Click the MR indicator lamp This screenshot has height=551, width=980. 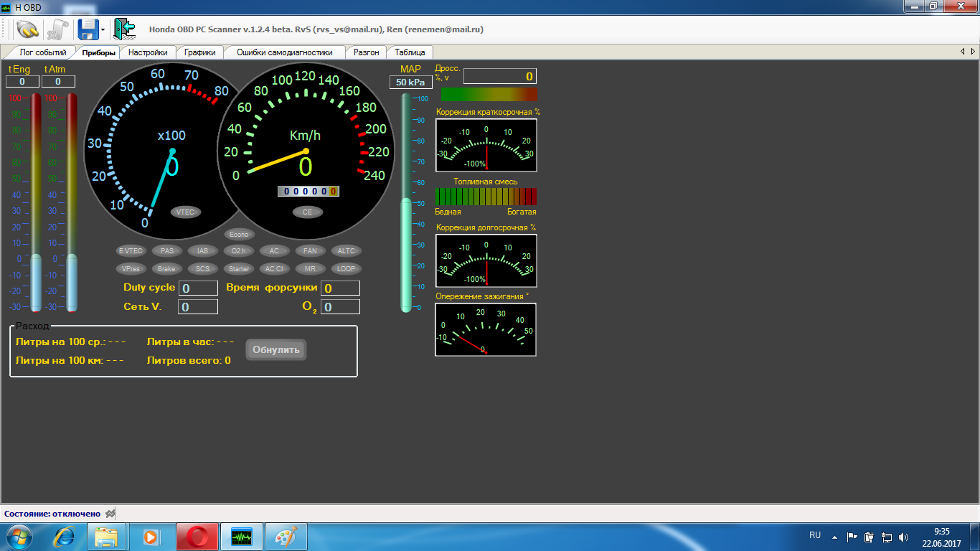coord(310,269)
